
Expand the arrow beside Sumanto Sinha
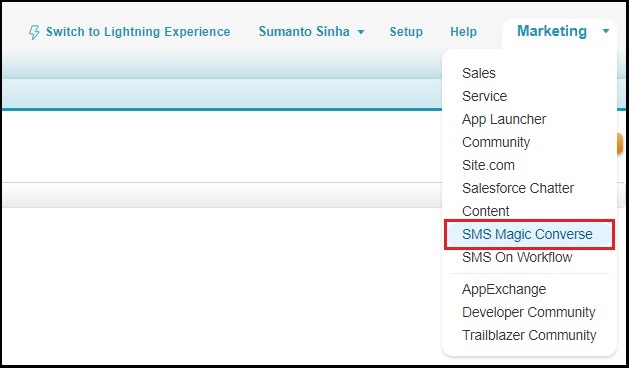(361, 32)
